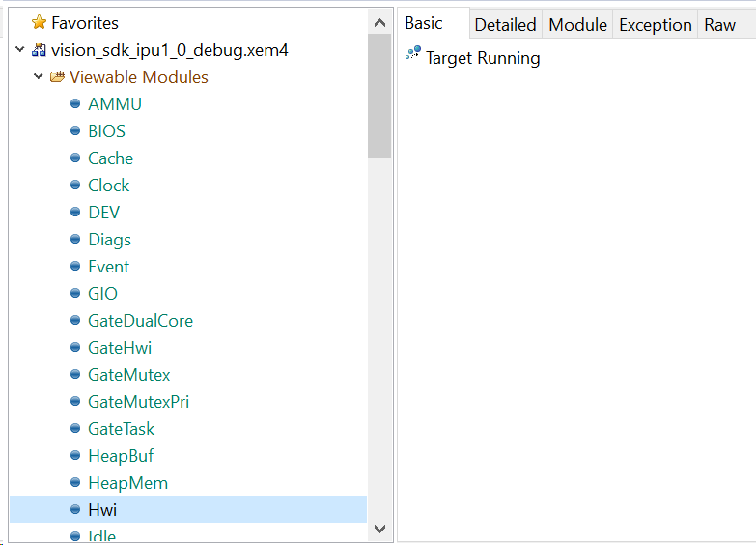The height and width of the screenshot is (545, 756).
Task: Click the Viewable Modules folder icon
Action: 57,76
